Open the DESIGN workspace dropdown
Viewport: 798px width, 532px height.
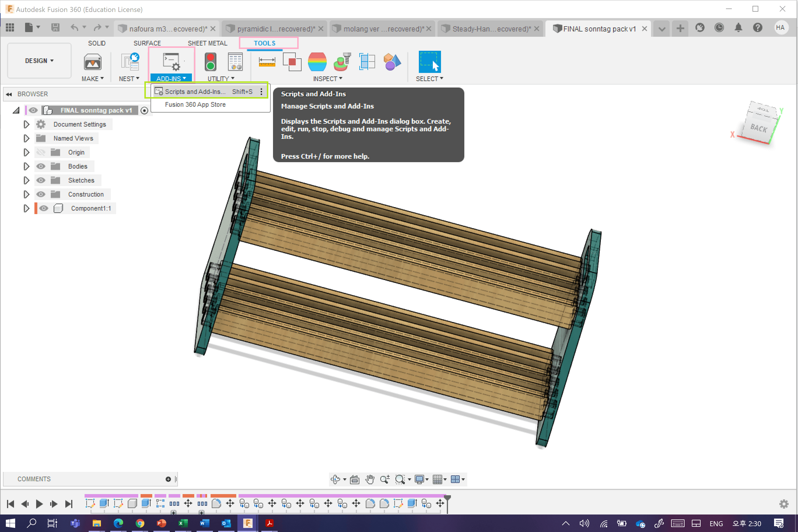click(39, 61)
